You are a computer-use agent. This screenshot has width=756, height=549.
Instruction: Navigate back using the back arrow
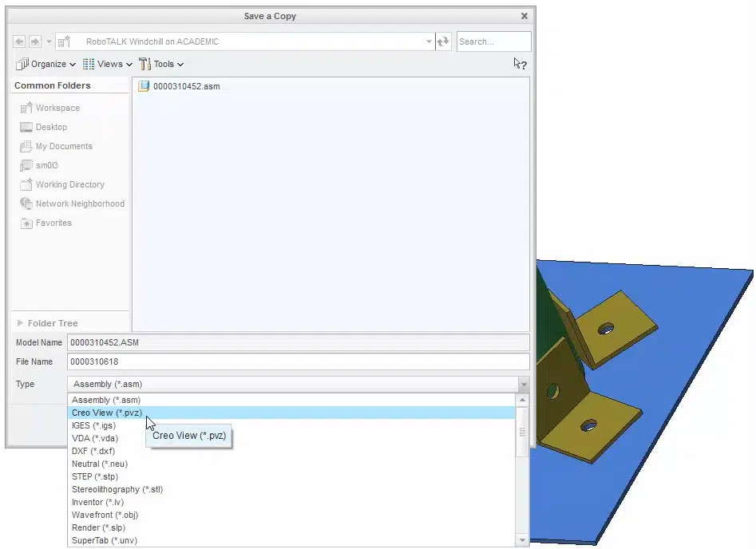18,41
